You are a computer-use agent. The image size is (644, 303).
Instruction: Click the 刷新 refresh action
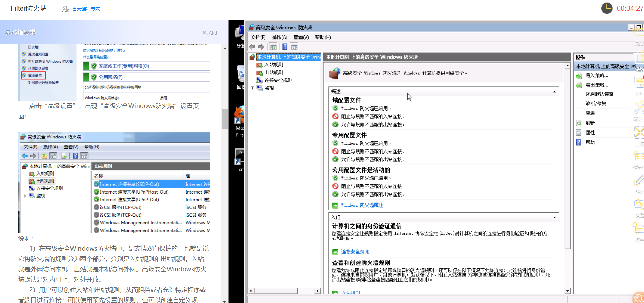coord(590,123)
